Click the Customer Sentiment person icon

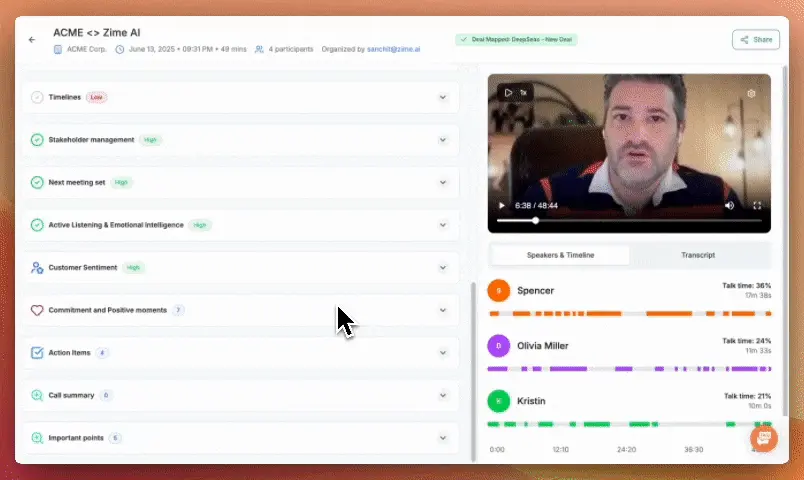[37, 267]
